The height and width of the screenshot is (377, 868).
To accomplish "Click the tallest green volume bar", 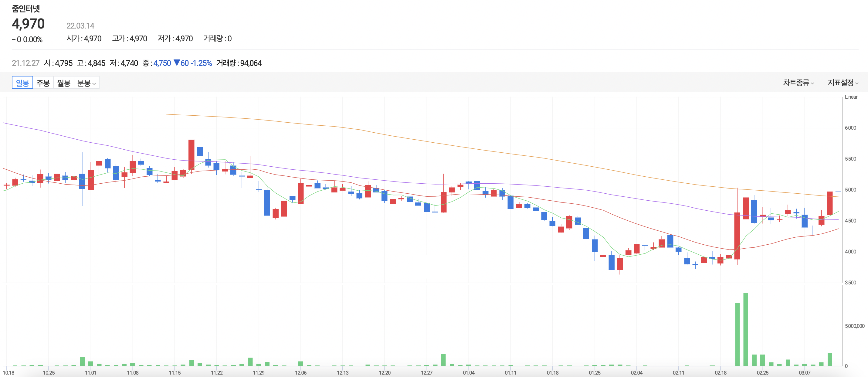I will coord(745,329).
